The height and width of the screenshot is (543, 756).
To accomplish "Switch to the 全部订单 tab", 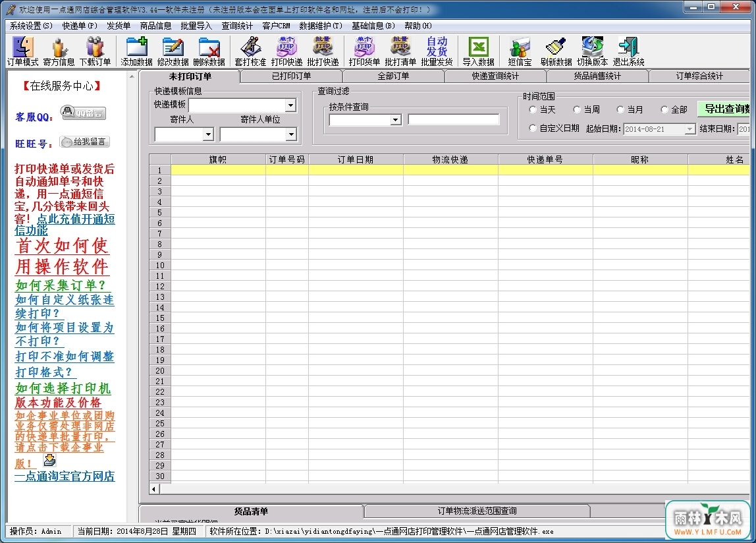I will click(393, 76).
